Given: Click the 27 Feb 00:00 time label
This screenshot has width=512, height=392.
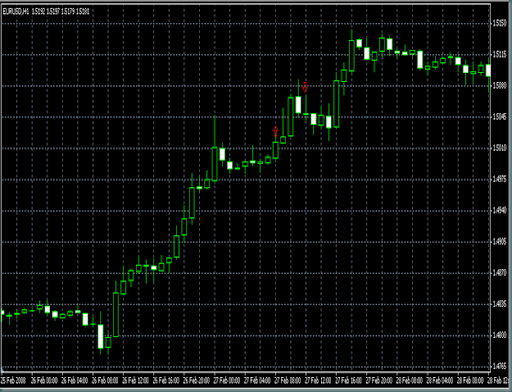Looking at the screenshot, I should point(227,380).
